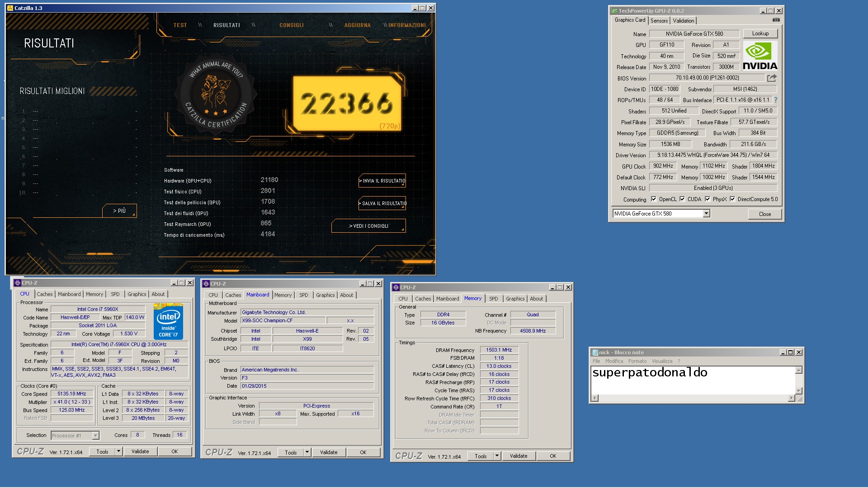Screen dimensions: 868x488
Task: Open the Processor #1 selection dropdown
Action: 95,436
